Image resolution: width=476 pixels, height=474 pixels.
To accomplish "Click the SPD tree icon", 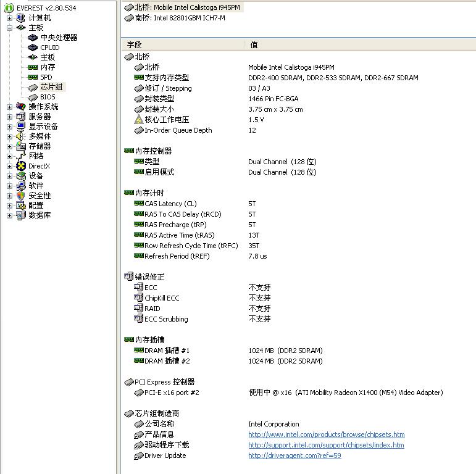I will 33,77.
